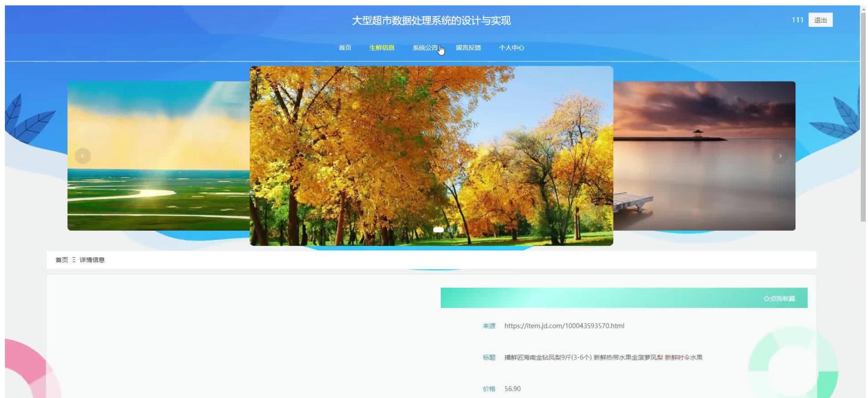This screenshot has width=868, height=398.
Task: Click the price value 56.90
Action: click(x=512, y=389)
